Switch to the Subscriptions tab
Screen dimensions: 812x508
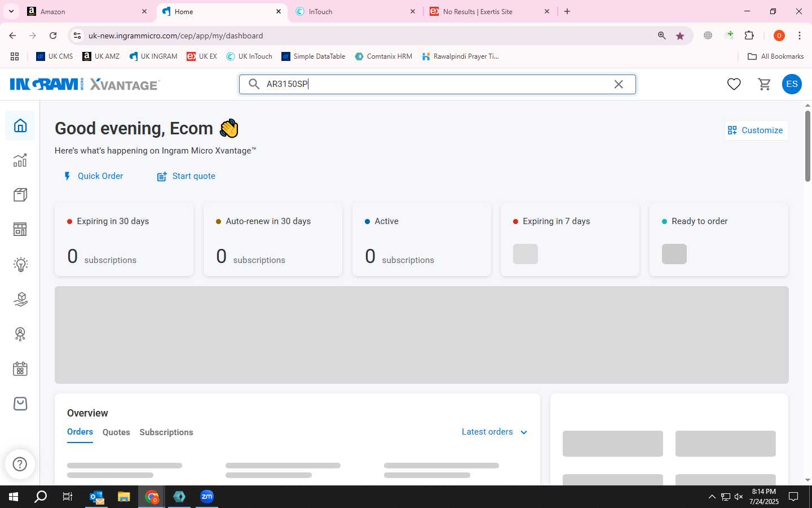(166, 432)
